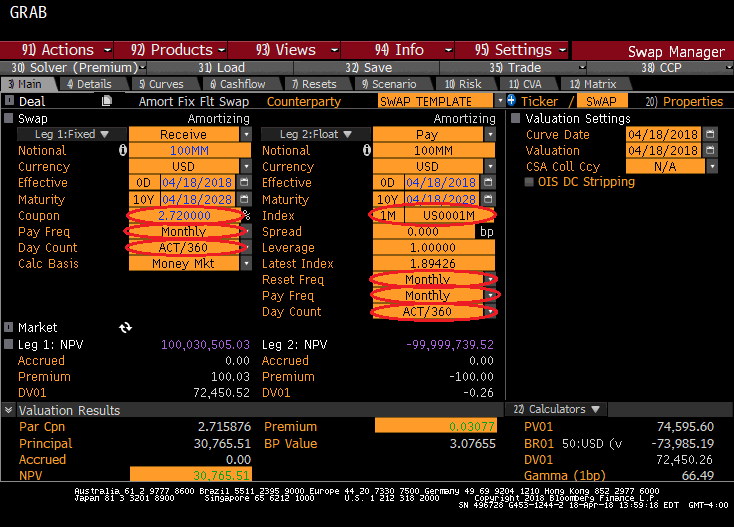Click the blue plus icon beside Ticker
This screenshot has width=734, height=527.
coord(511,100)
